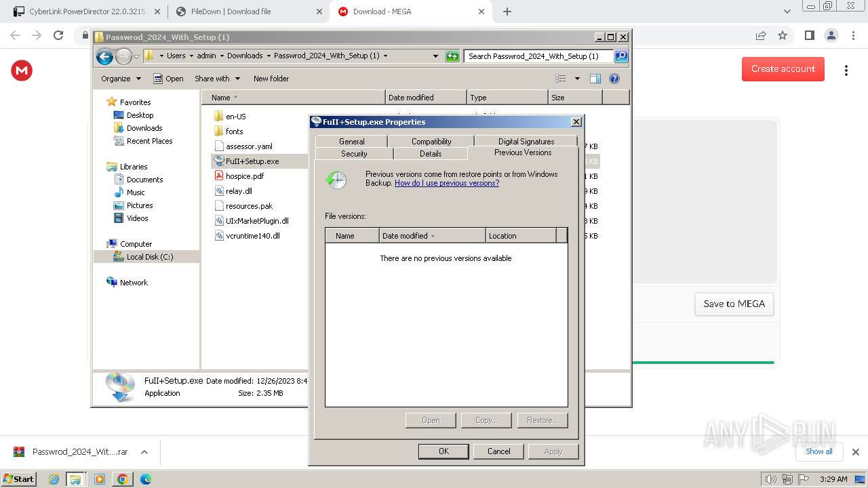Click the New folder button

click(x=271, y=79)
